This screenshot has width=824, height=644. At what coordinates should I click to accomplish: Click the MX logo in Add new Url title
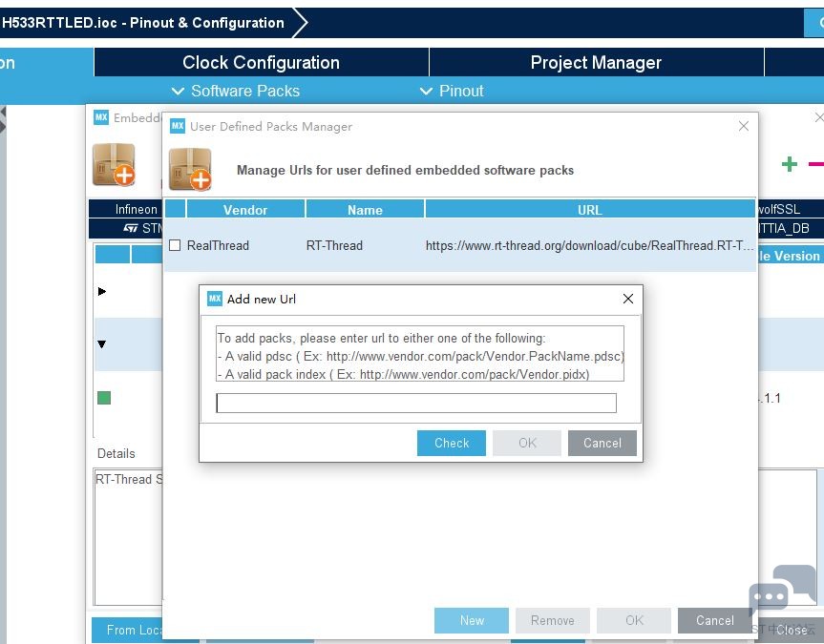[x=215, y=299]
